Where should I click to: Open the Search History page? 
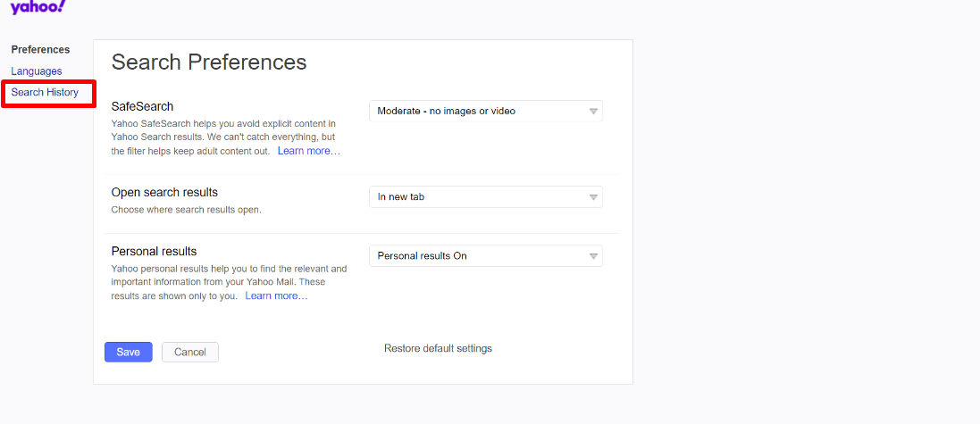coord(45,93)
